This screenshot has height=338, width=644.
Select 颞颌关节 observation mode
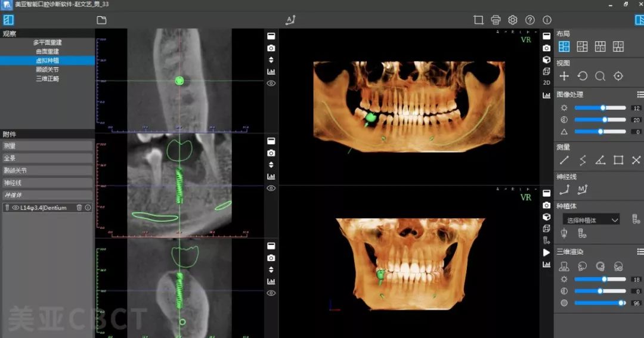coord(47,69)
